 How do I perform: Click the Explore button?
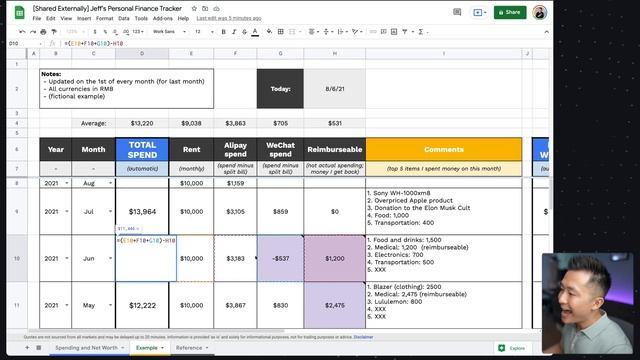512,348
